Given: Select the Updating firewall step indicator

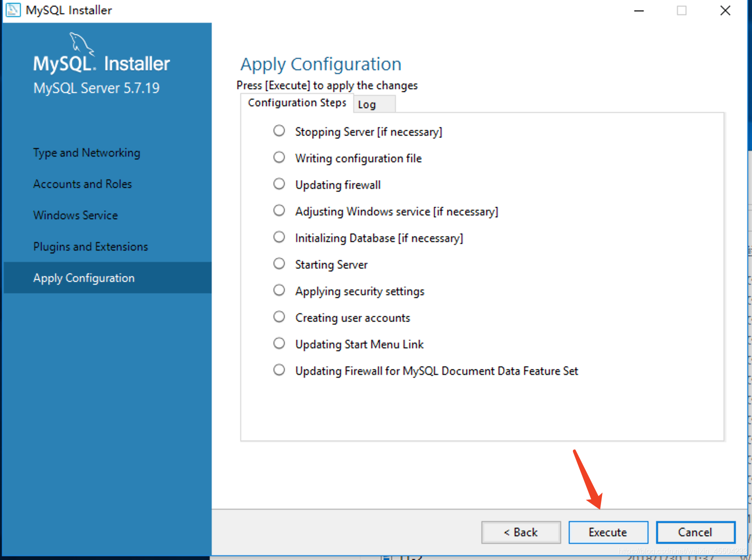Looking at the screenshot, I should click(x=279, y=184).
